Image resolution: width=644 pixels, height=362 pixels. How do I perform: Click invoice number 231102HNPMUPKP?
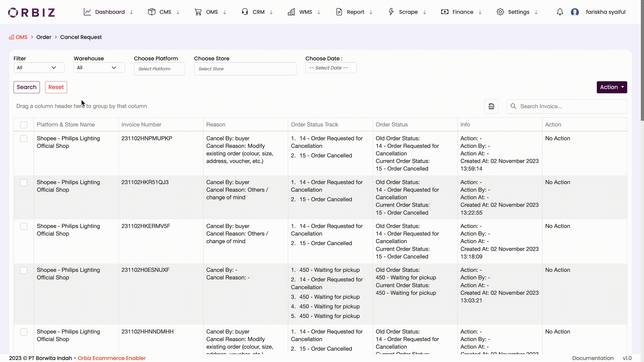(147, 138)
